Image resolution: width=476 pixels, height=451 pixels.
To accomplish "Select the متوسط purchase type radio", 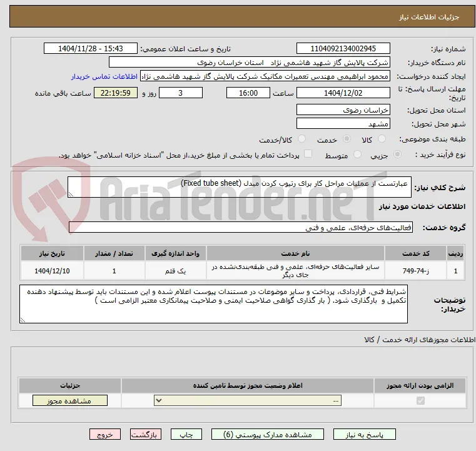I will 357,155.
